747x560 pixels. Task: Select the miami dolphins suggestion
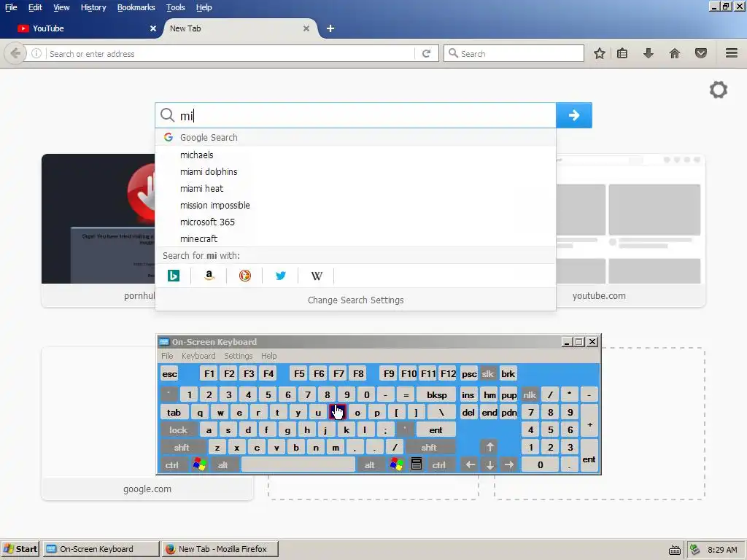click(355, 171)
